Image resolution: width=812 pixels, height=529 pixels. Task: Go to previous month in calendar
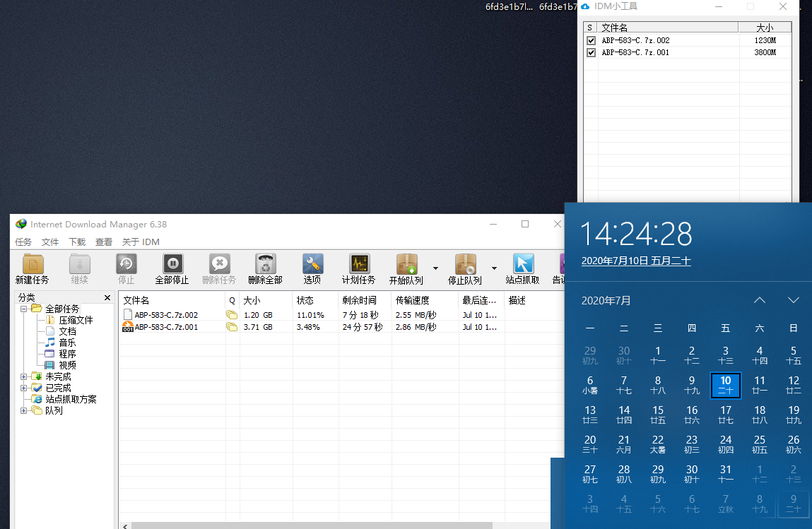(760, 300)
